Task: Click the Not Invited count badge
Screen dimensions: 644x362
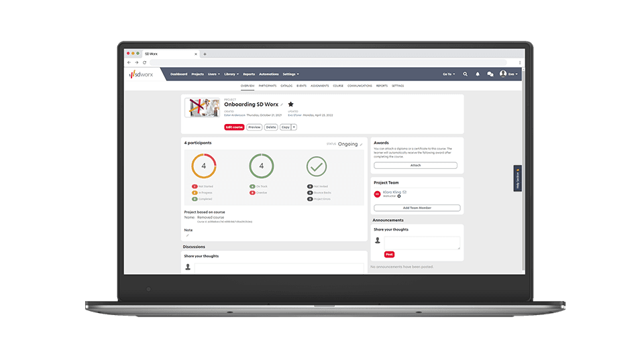Action: pos(310,186)
